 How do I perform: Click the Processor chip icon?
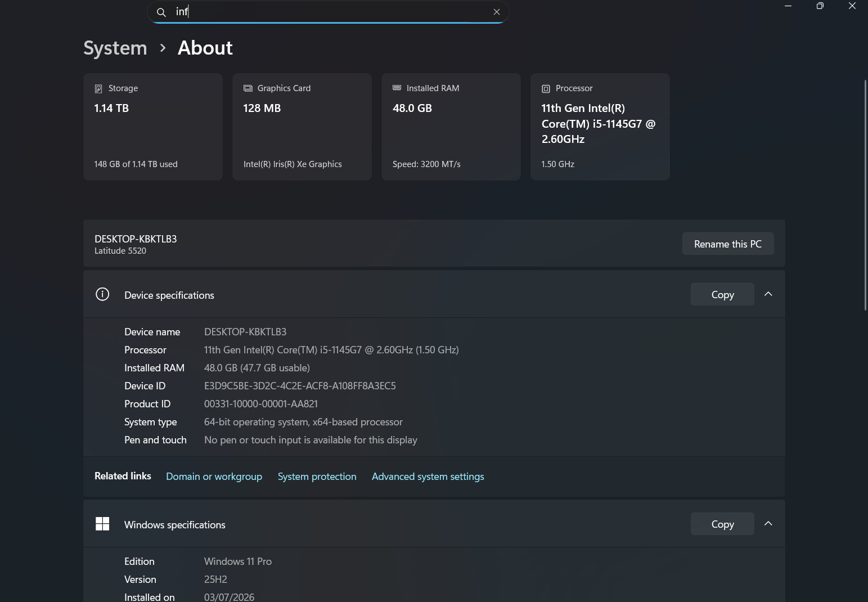(x=546, y=88)
